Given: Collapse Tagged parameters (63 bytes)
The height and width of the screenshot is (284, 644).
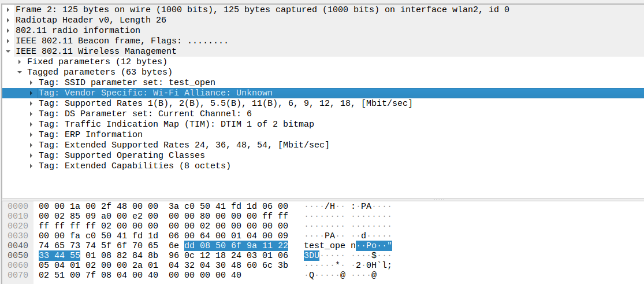Looking at the screenshot, I should point(20,72).
